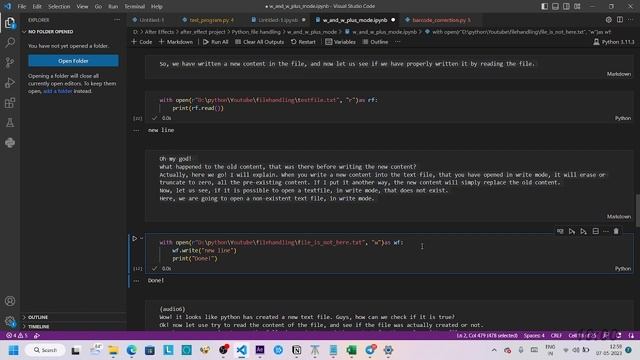The height and width of the screenshot is (360, 640).
Task: Change line ending via CRLF
Action: [556, 336]
